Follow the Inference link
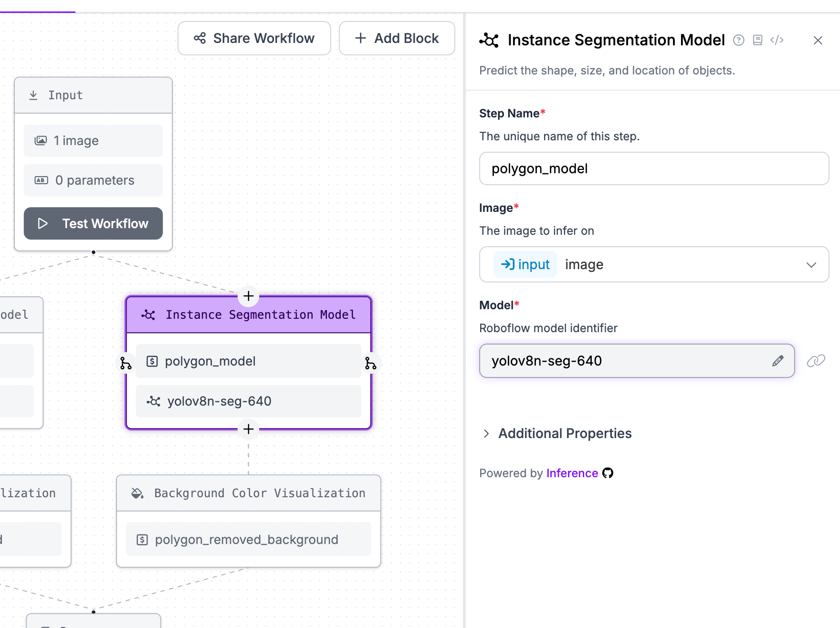Image resolution: width=840 pixels, height=628 pixels. (x=572, y=473)
